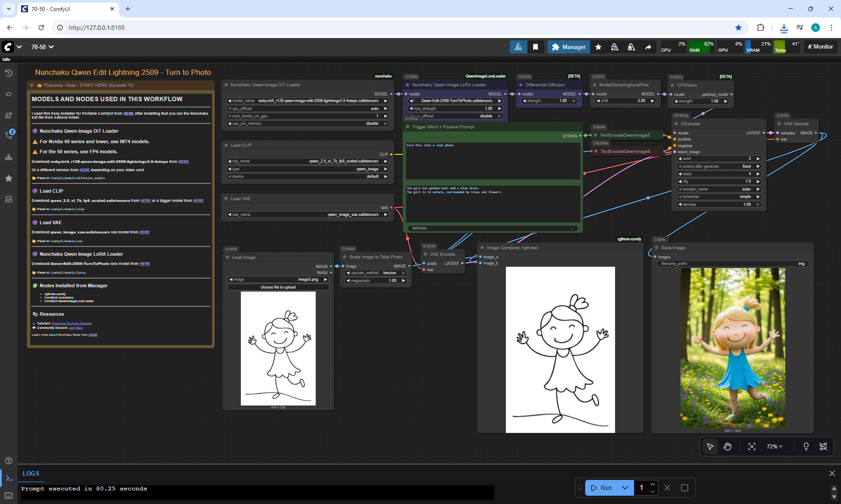Toggle link visibility icon
The height and width of the screenshot is (504, 841).
pyautogui.click(x=823, y=446)
